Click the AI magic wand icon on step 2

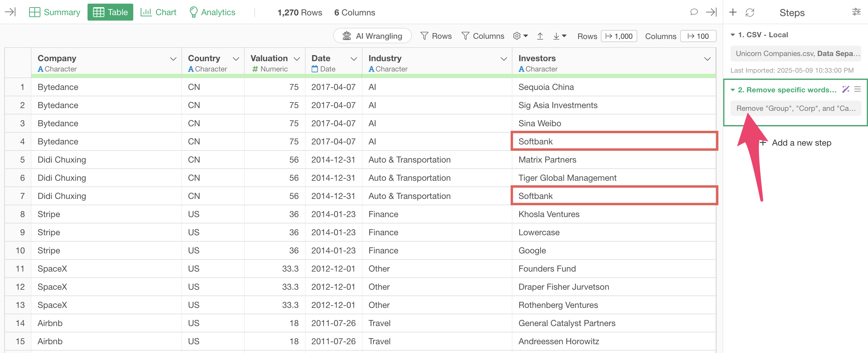pyautogui.click(x=845, y=89)
